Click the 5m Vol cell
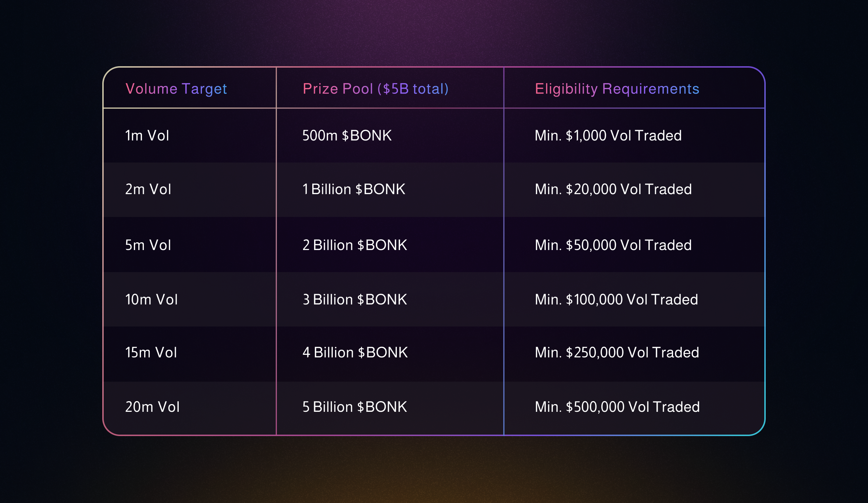Screen dimensions: 868x503 click(148, 245)
